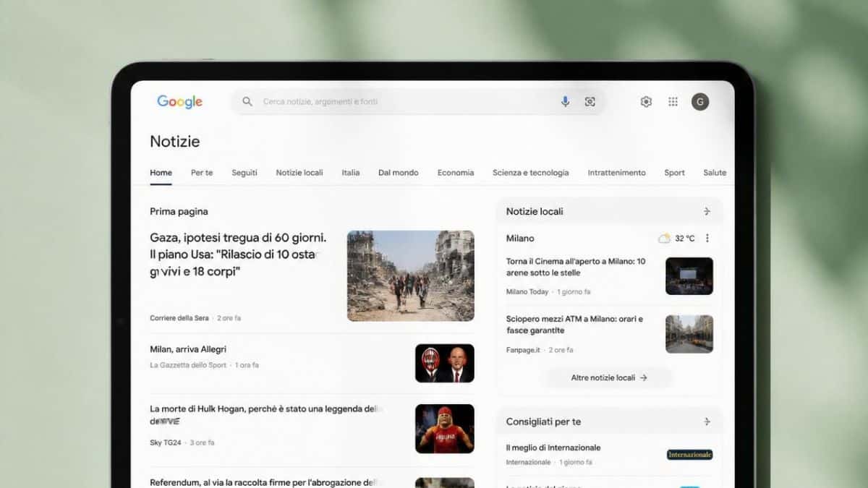Viewport: 868px width, 488px height.
Task: Click the Corriere della Sera source label
Action: tap(180, 318)
